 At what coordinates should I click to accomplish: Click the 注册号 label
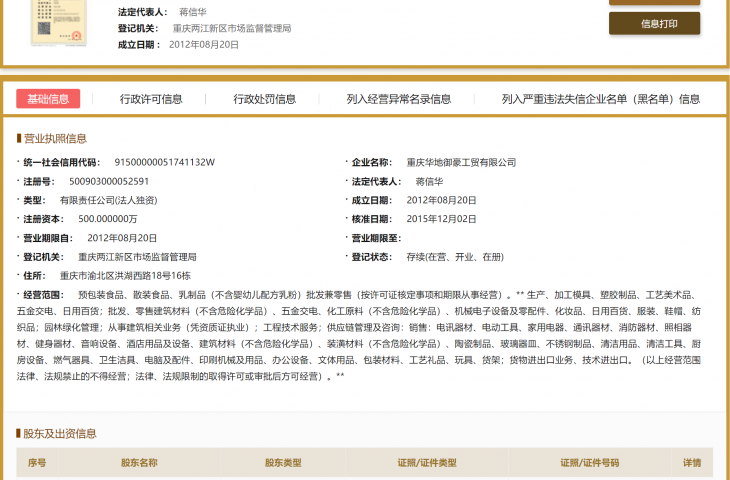[x=39, y=182]
